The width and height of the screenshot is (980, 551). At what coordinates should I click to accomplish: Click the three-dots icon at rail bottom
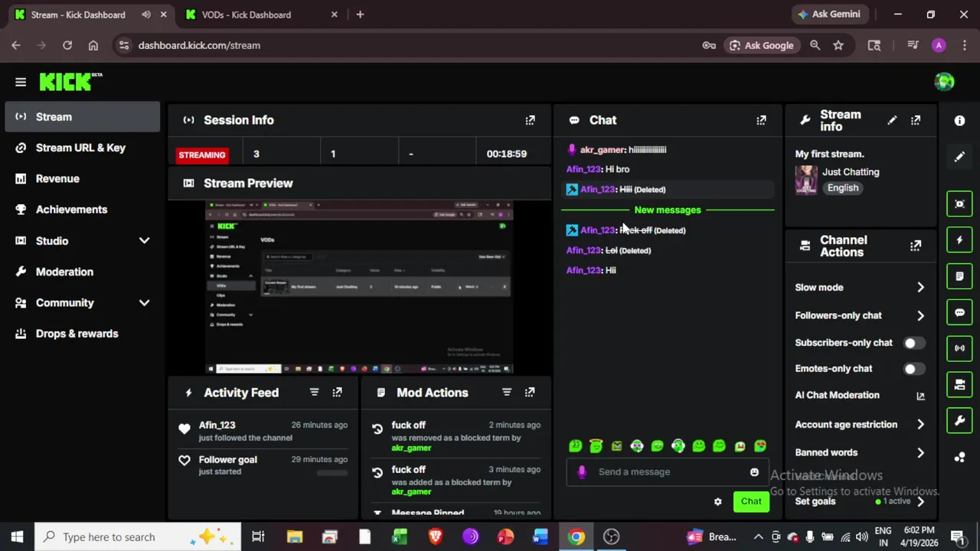click(x=959, y=458)
